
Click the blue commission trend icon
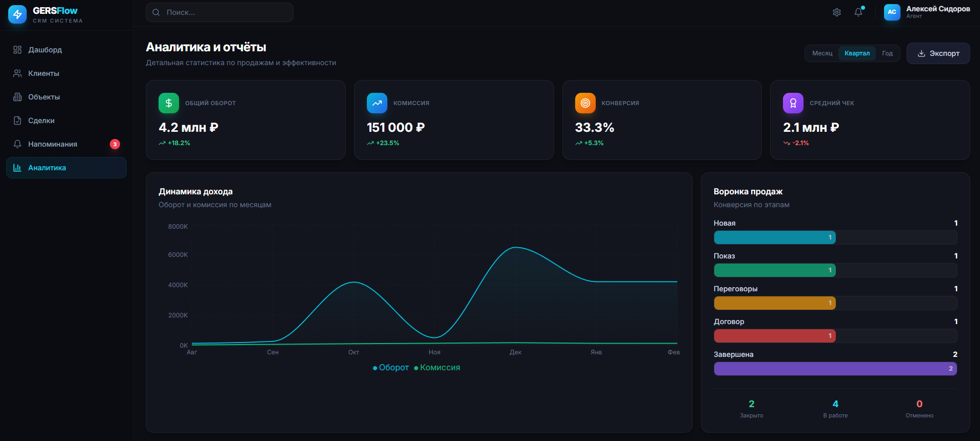(377, 103)
